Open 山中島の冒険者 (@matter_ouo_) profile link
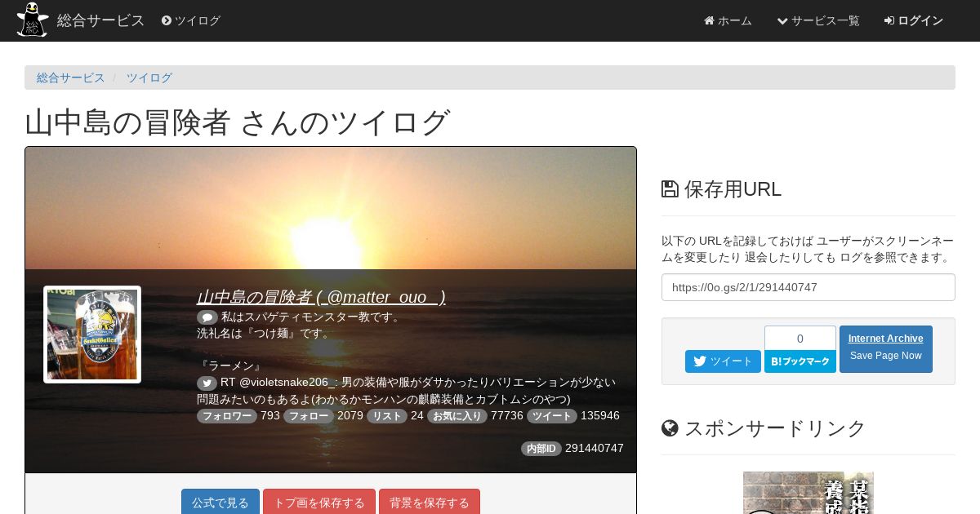 pos(321,297)
